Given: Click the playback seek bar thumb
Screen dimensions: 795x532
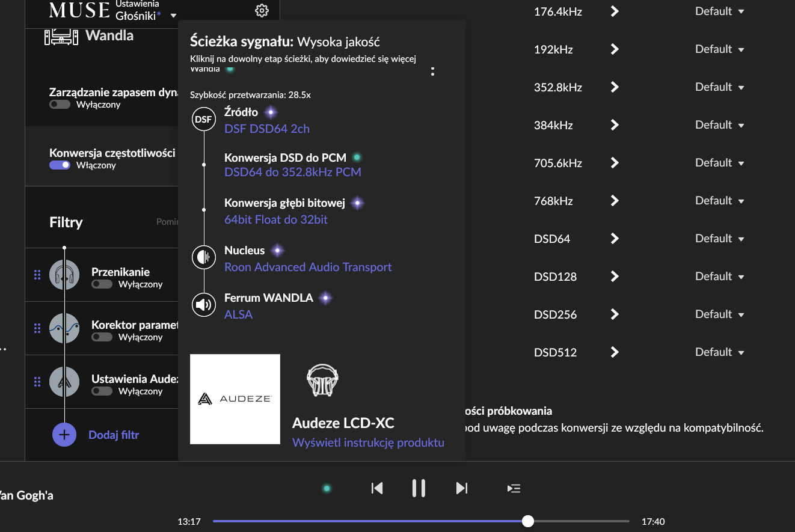Looking at the screenshot, I should point(527,521).
